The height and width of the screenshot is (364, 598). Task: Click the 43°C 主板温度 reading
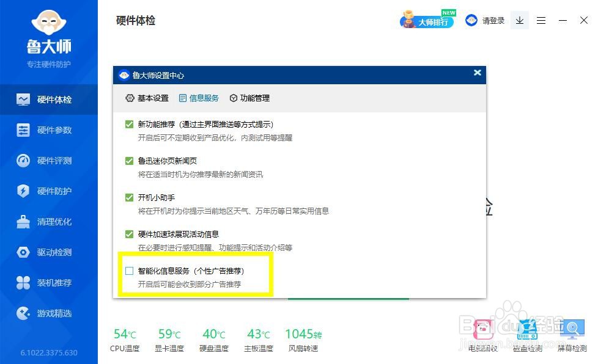[x=259, y=340]
